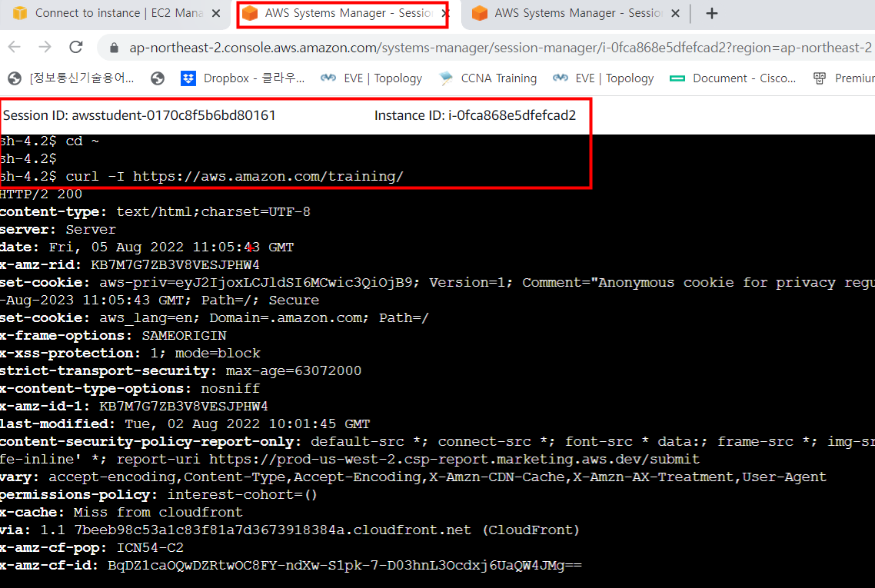The image size is (875, 588).
Task: Click the report-uri csp-report URL line
Action: 350,460
